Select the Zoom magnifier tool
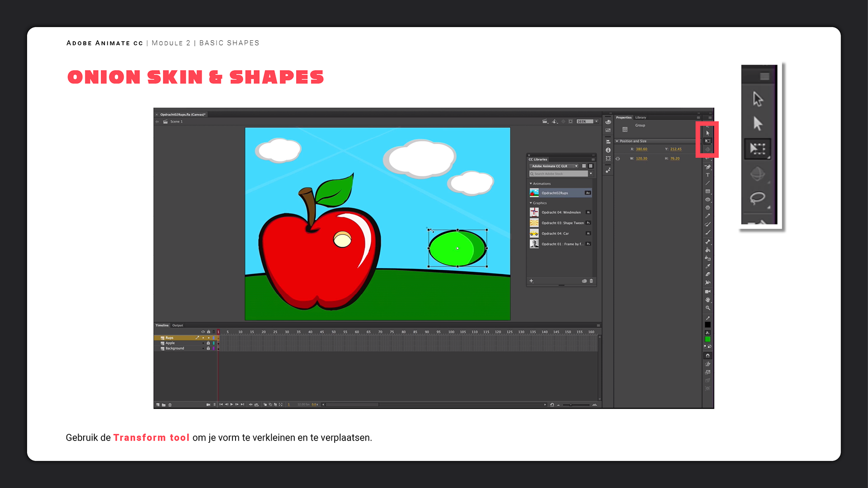 pos(708,308)
